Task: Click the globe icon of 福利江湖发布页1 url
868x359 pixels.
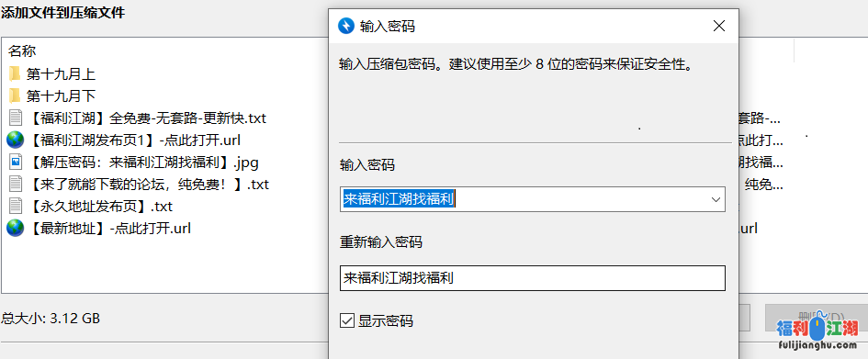Action: (16, 140)
